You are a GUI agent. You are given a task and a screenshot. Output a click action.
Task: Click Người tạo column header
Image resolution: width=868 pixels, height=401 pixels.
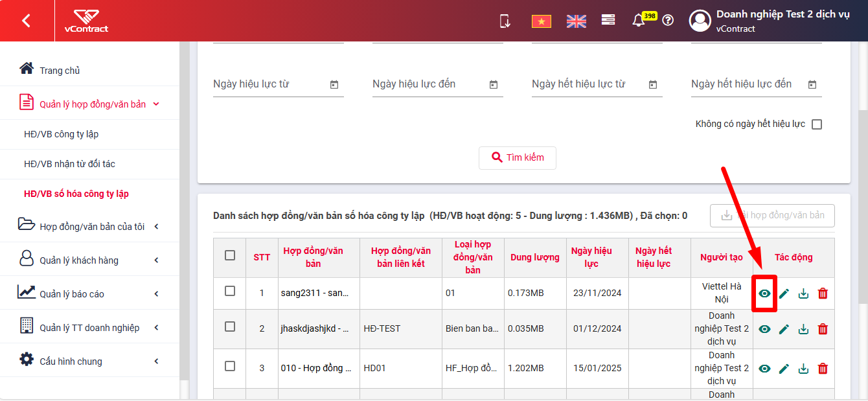pyautogui.click(x=722, y=257)
